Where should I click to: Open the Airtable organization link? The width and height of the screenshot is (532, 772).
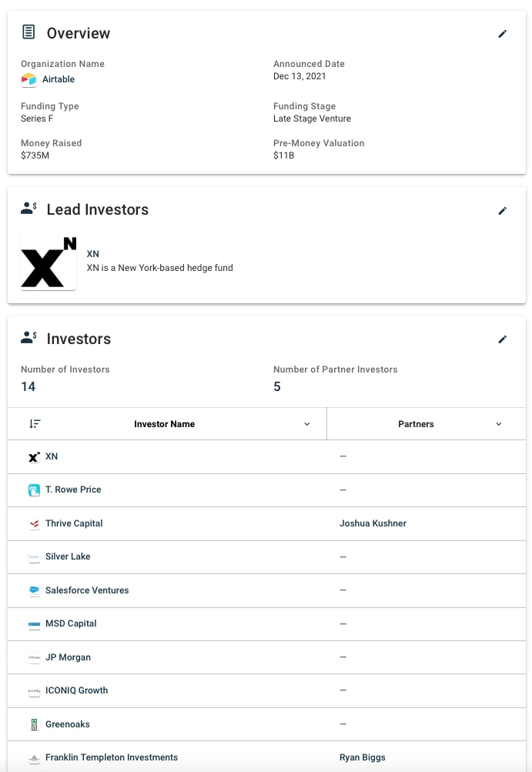pyautogui.click(x=59, y=79)
